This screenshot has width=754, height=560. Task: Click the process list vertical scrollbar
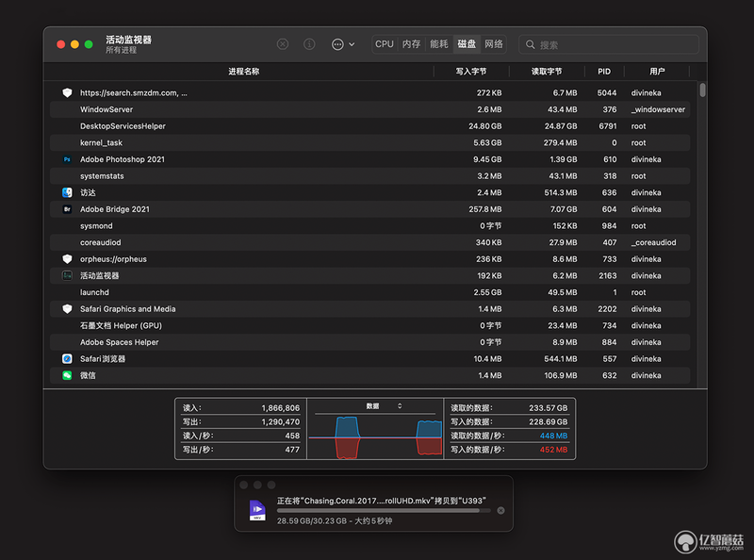[x=702, y=90]
